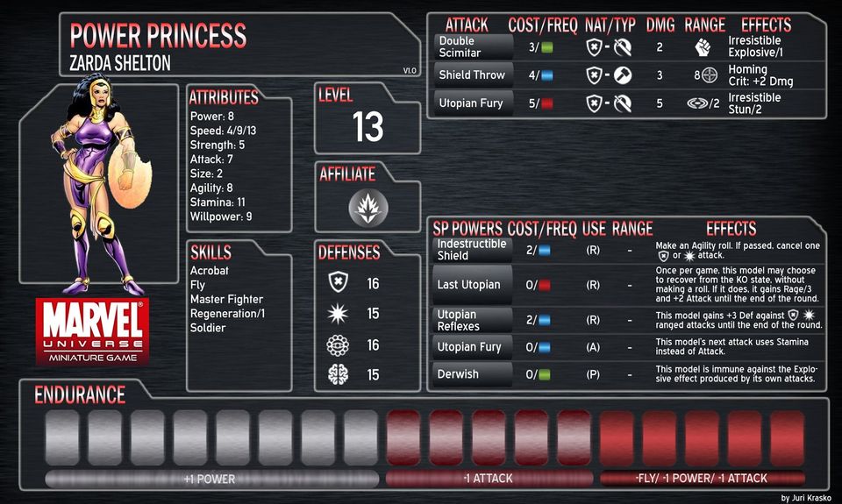This screenshot has height=504, width=842.
Task: Click the Power Princess character portrait
Action: [100, 184]
